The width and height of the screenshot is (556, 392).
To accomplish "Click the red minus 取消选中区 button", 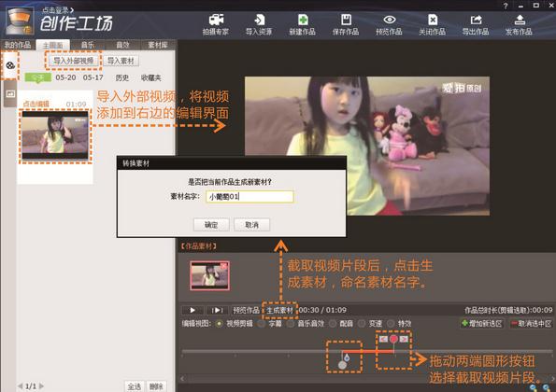I will (532, 323).
